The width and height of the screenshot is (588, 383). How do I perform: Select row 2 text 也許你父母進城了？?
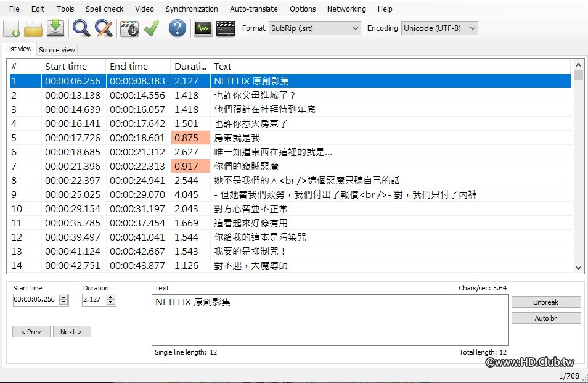255,95
